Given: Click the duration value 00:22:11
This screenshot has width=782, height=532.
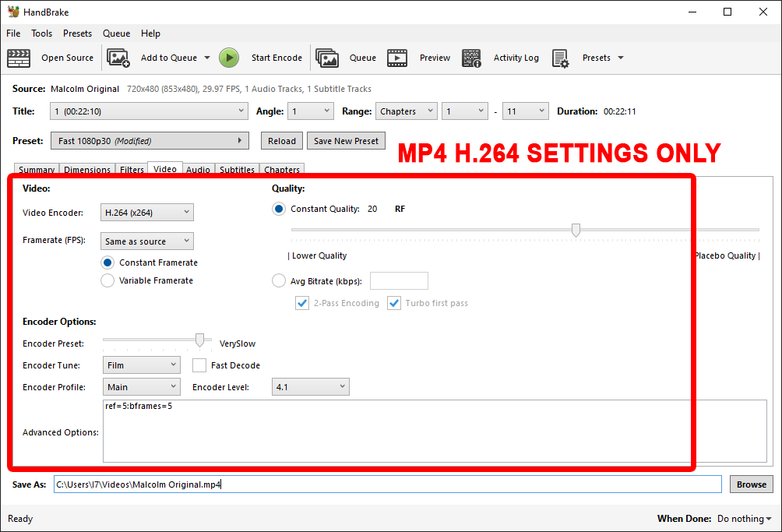Looking at the screenshot, I should pos(619,111).
